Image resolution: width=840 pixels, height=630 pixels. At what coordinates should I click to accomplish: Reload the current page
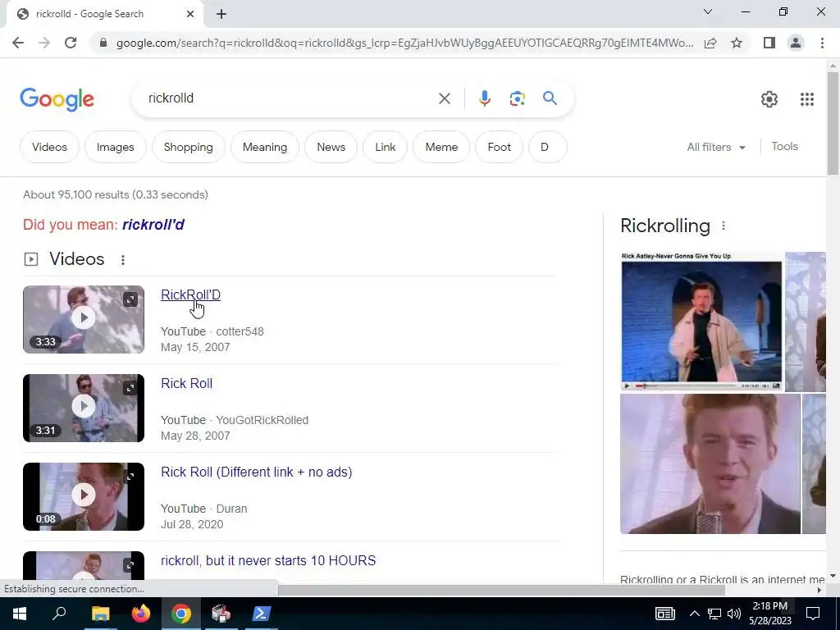tap(71, 43)
